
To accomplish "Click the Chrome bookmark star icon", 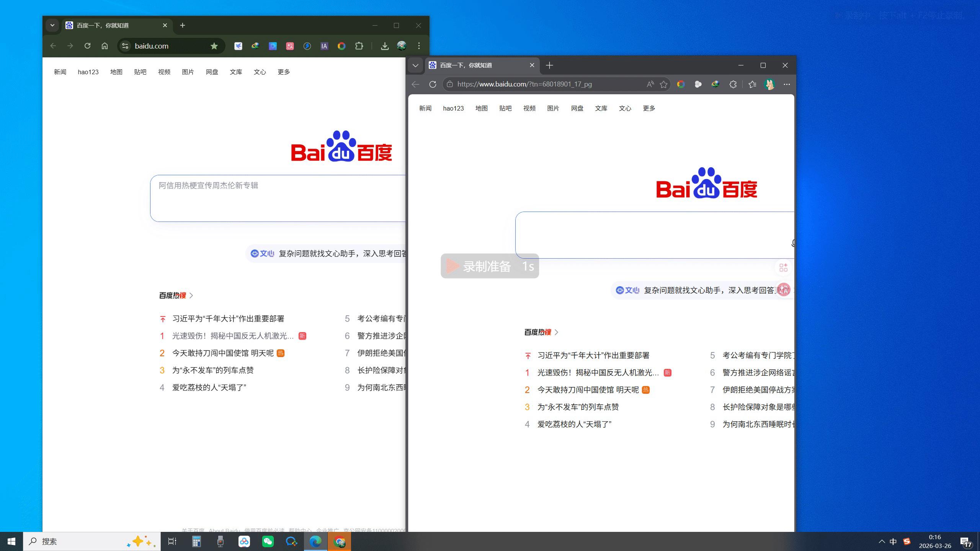I will [214, 46].
